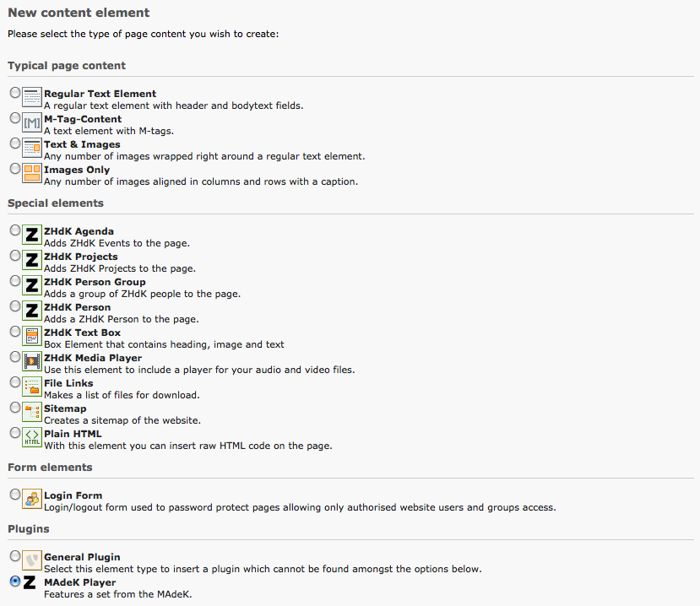Select the MAdeK Player radio button
The height and width of the screenshot is (606, 700).
(15, 581)
